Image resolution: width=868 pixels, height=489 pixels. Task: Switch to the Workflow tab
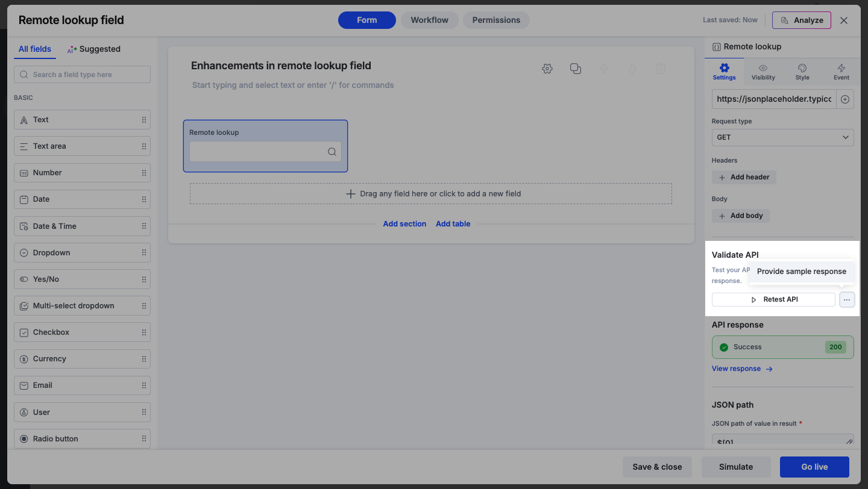pyautogui.click(x=429, y=20)
